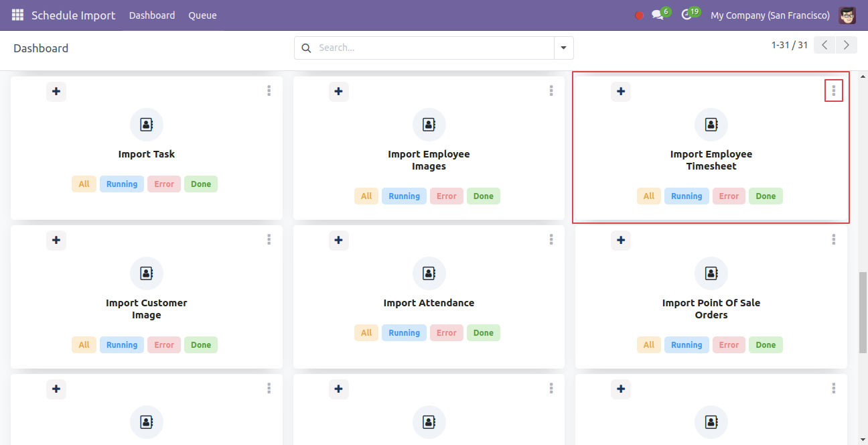Open kebab menu on Import Customer Image card
Image resolution: width=868 pixels, height=445 pixels.
pyautogui.click(x=269, y=239)
